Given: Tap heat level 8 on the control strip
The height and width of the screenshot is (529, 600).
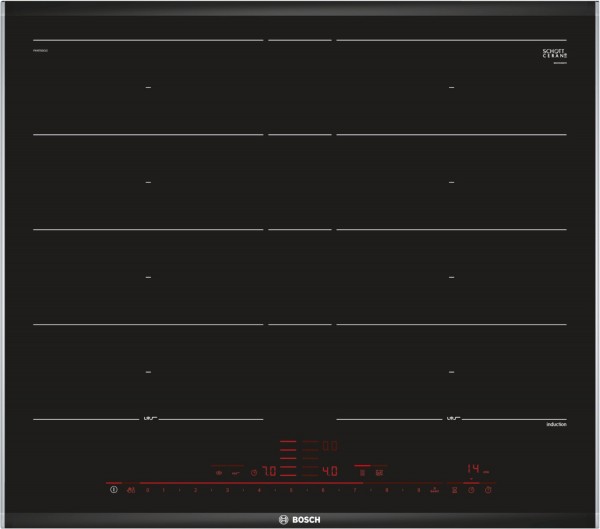Looking at the screenshot, I should pyautogui.click(x=386, y=490).
